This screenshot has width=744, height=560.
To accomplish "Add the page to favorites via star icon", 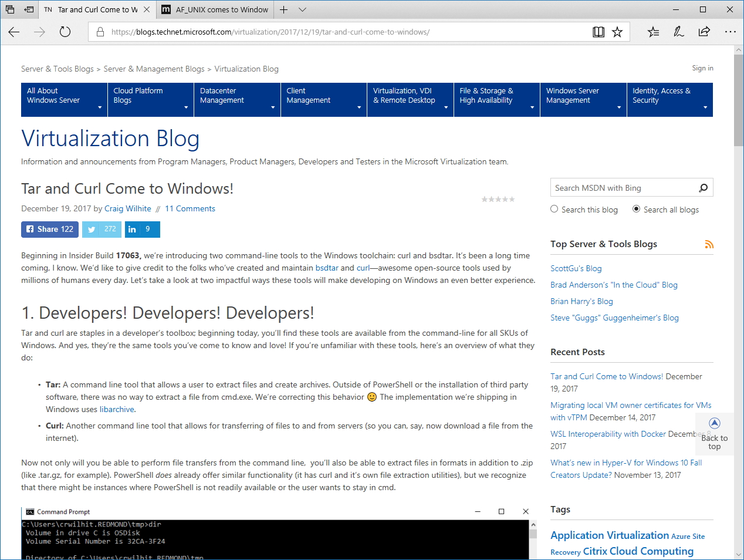I will (x=617, y=32).
